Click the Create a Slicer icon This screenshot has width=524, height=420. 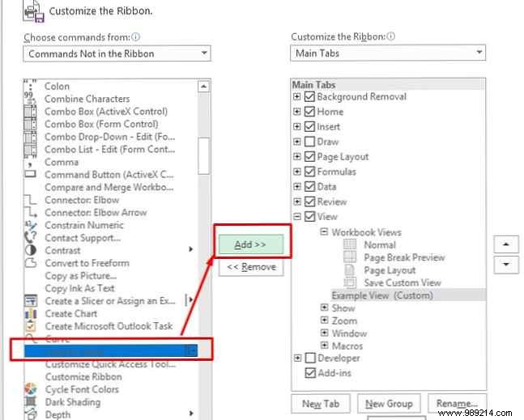click(31, 301)
